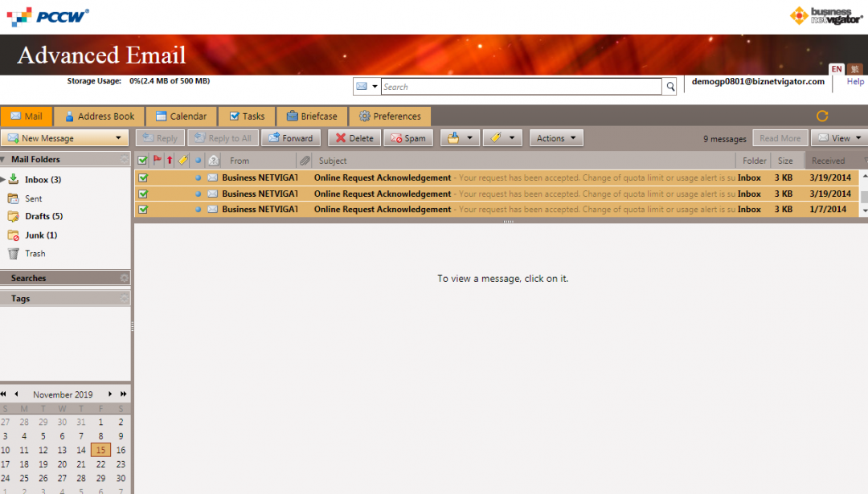This screenshot has height=494, width=868.
Task: Toggle the select-all messages checkbox
Action: point(142,160)
